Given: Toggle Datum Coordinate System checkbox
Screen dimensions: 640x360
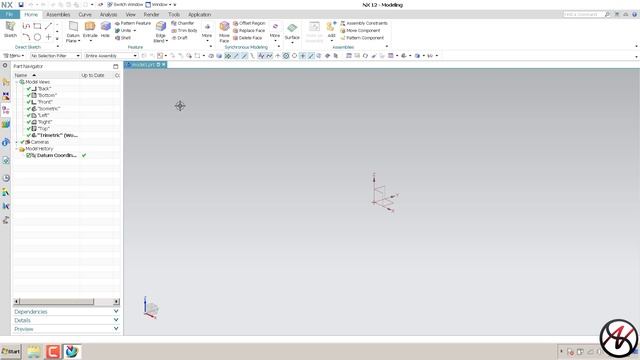Looking at the screenshot, I should (x=29, y=156).
